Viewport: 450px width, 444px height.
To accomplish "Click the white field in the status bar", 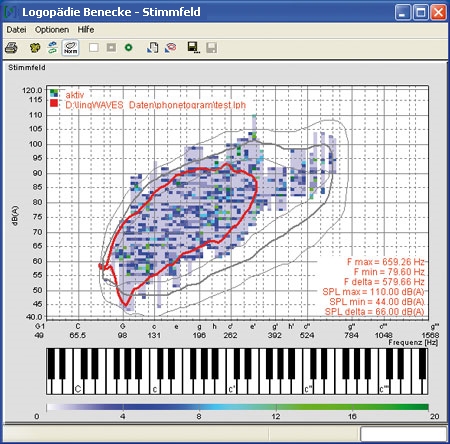I will [403, 433].
